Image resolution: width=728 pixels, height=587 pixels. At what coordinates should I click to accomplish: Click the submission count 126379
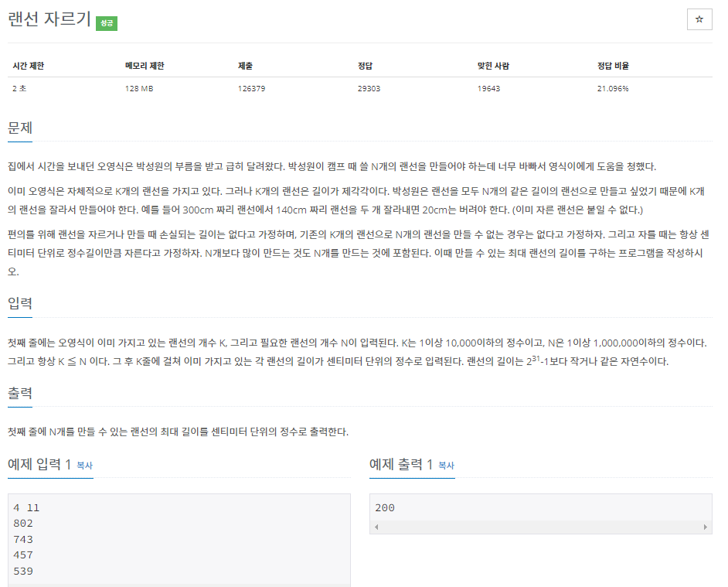(x=252, y=88)
